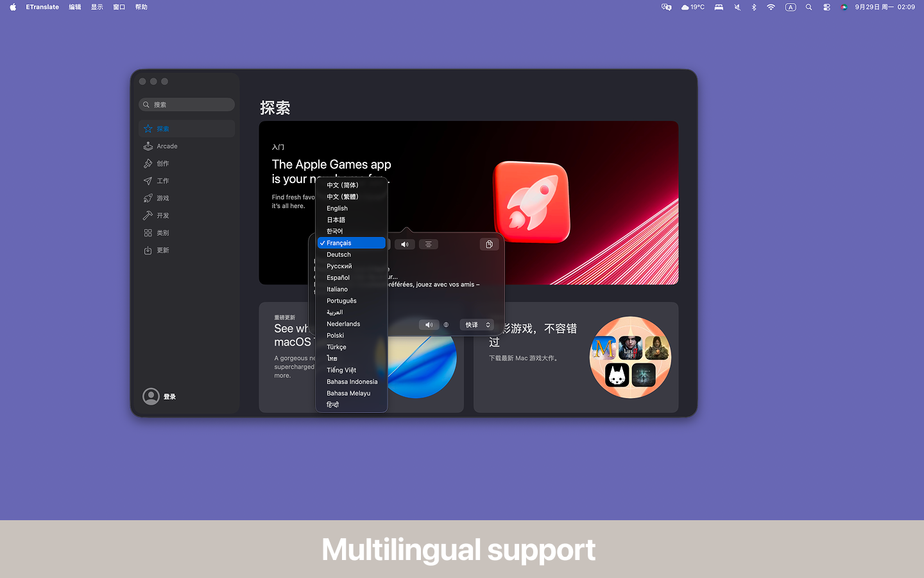
Task: Click the input source A icon in menu bar
Action: [x=791, y=7]
